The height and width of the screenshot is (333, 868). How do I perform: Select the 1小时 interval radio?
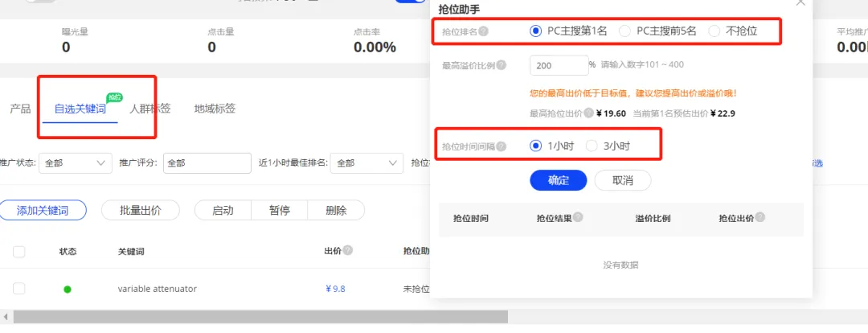pyautogui.click(x=534, y=146)
